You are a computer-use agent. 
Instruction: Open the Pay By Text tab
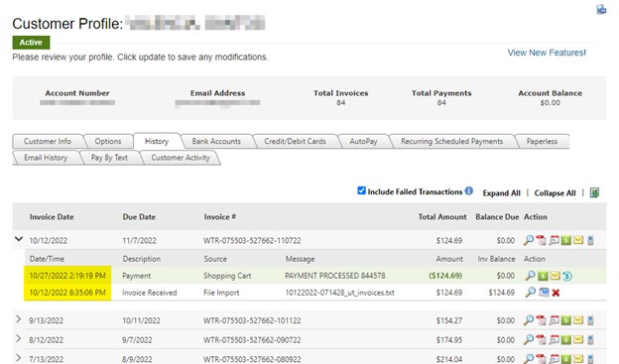(x=109, y=158)
